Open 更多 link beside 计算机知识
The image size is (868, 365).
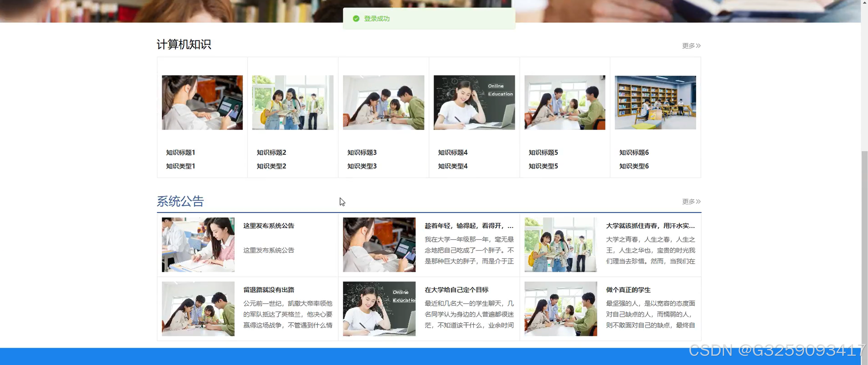pos(691,46)
